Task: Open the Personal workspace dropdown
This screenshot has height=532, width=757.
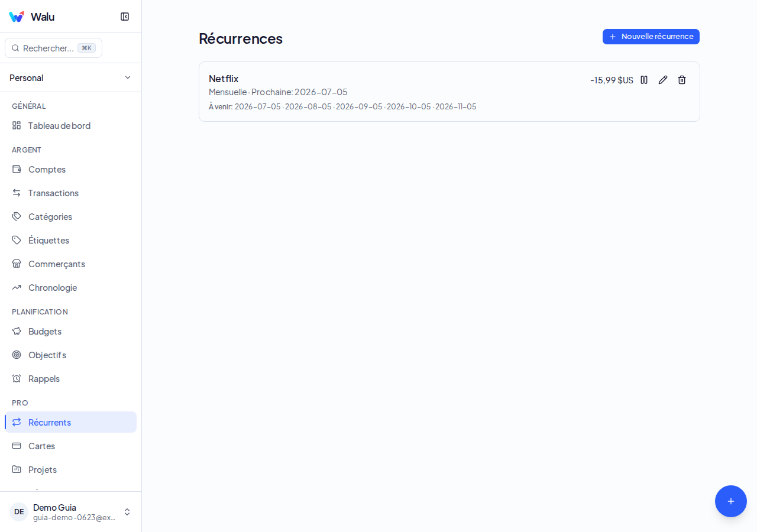Action: [70, 77]
